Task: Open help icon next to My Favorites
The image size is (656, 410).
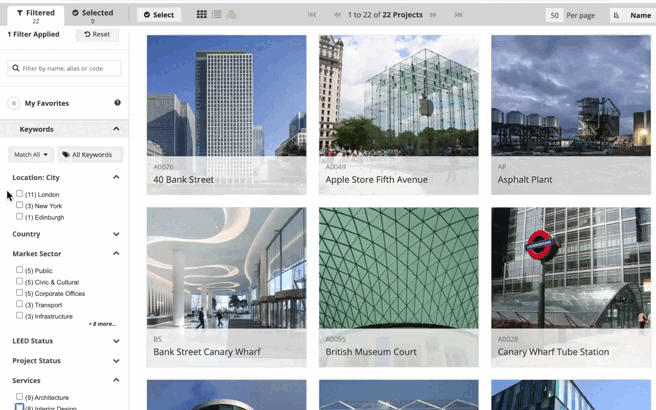Action: (x=118, y=102)
